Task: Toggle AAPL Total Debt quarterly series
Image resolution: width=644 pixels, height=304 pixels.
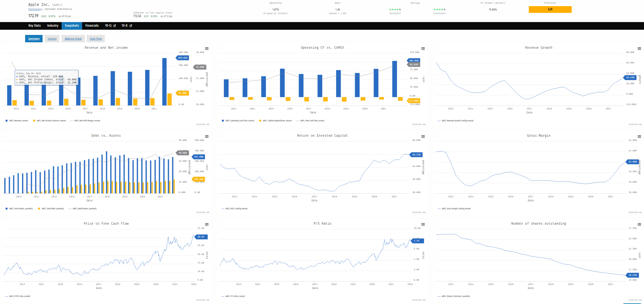Action: [x=51, y=209]
